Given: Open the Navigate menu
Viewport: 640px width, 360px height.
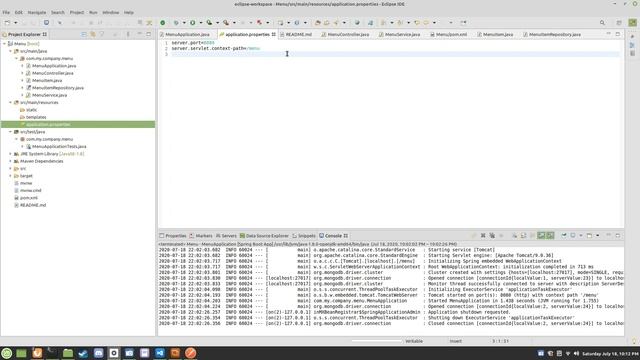Looking at the screenshot, I should (x=37, y=13).
